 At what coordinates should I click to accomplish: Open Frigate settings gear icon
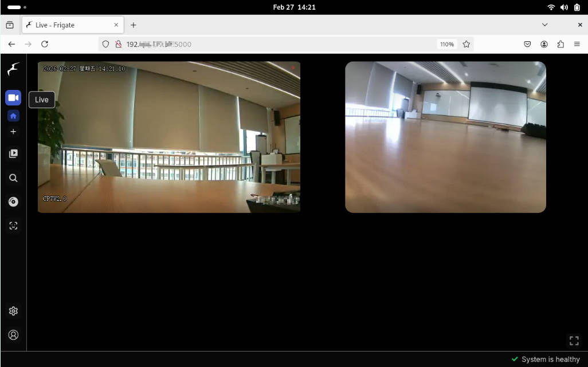tap(13, 311)
